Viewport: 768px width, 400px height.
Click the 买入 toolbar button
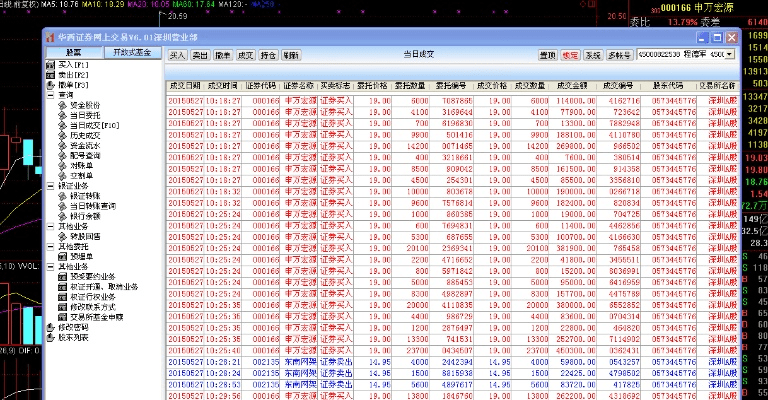177,55
